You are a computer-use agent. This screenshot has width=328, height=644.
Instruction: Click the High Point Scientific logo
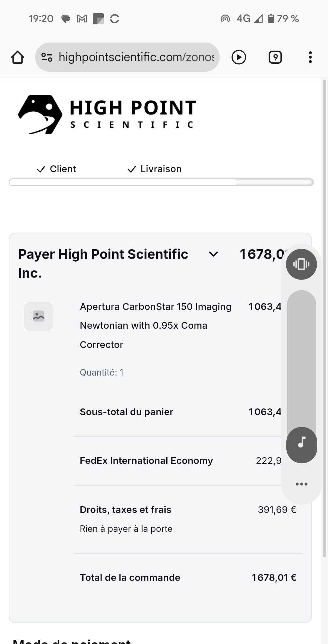(107, 114)
